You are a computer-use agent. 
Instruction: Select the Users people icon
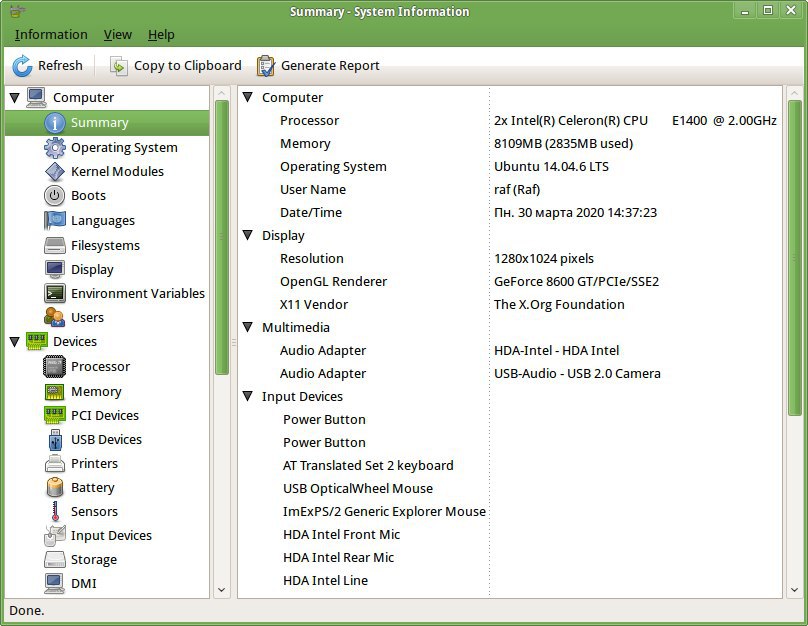tap(55, 317)
